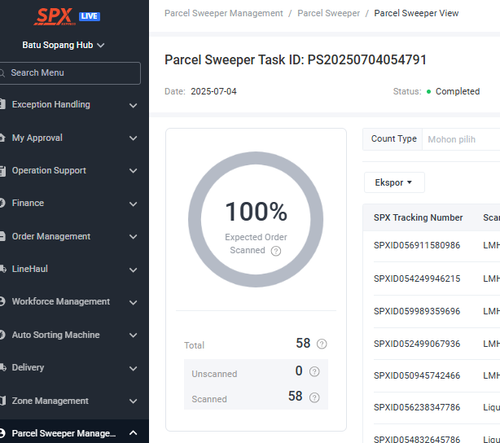Click the Exception Handling sidebar icon
The height and width of the screenshot is (443, 500).
coord(2,104)
